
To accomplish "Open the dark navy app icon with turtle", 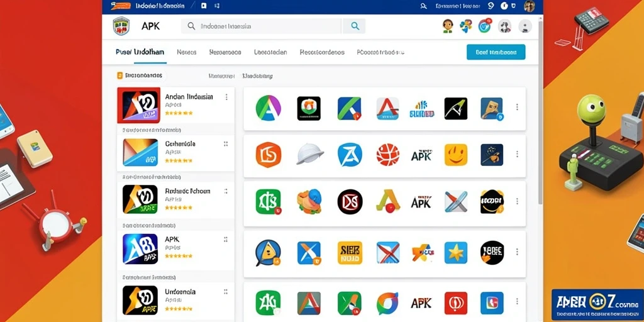I will pos(492,155).
